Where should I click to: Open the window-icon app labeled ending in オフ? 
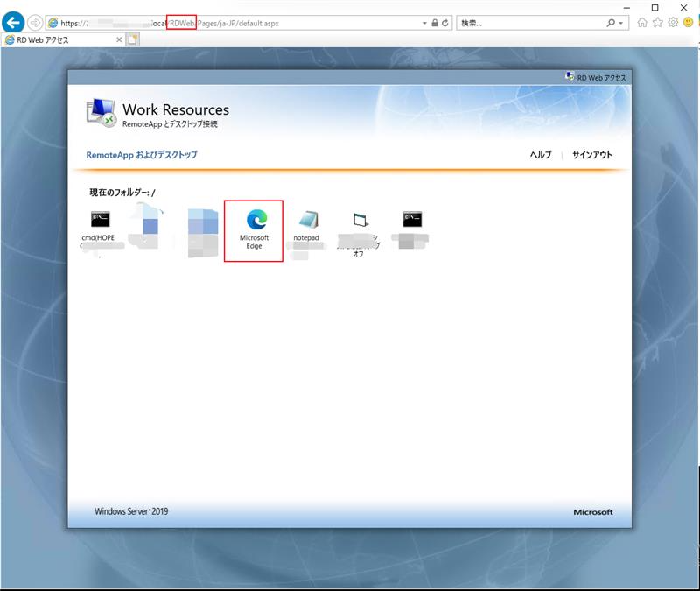coord(359,234)
